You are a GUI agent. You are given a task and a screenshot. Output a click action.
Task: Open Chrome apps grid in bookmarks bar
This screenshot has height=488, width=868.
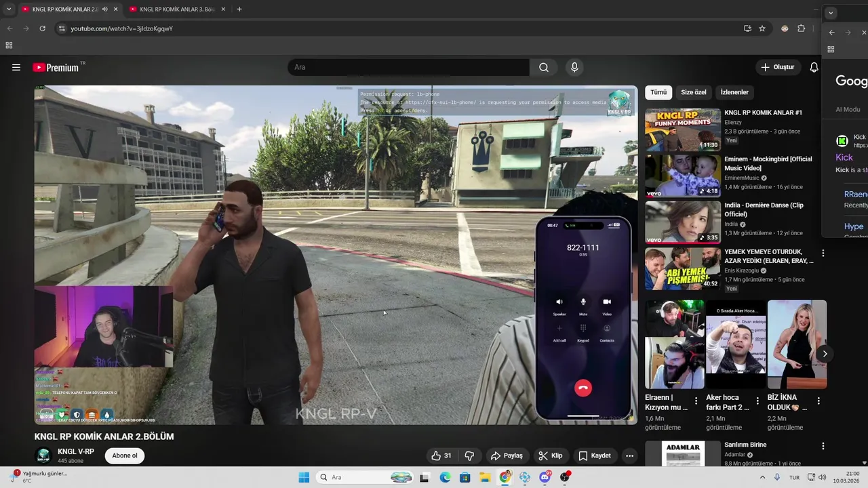coord(9,45)
